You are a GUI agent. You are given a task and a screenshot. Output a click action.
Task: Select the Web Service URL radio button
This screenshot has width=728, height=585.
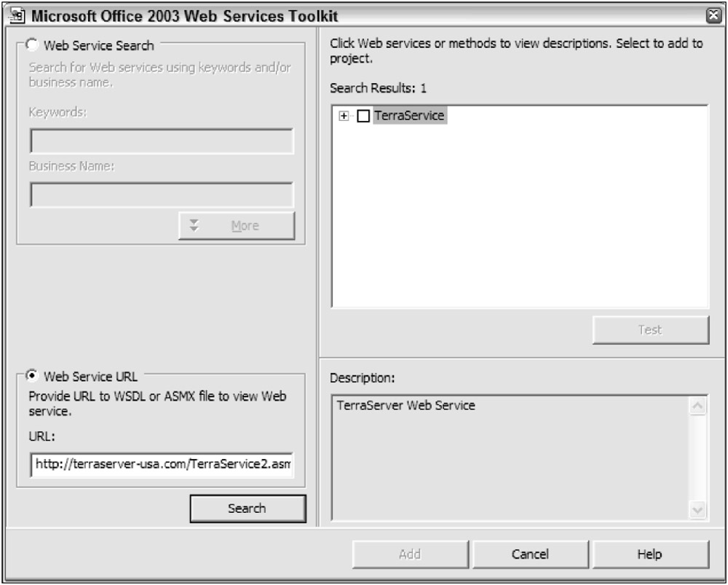[33, 376]
